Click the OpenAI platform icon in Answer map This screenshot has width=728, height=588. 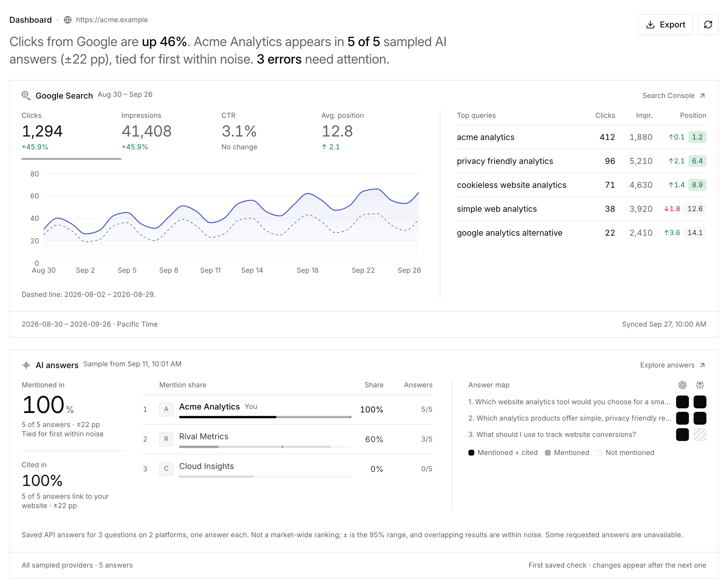(682, 385)
